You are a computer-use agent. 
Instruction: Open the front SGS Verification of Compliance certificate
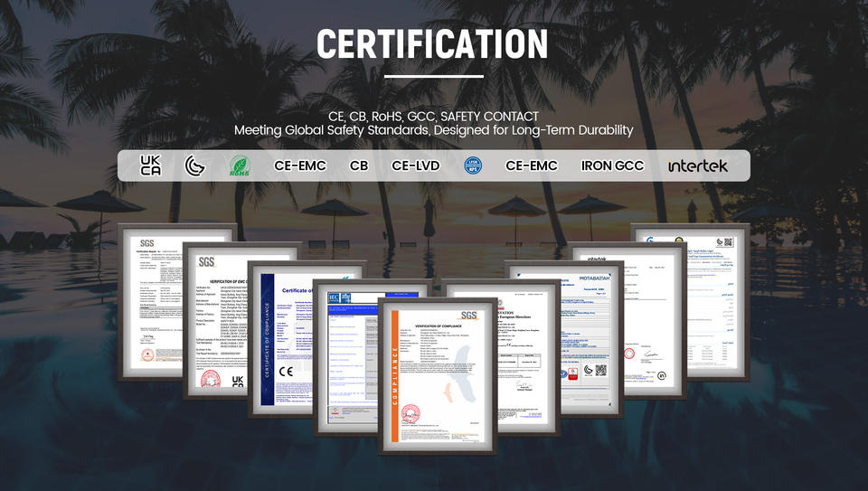point(438,376)
